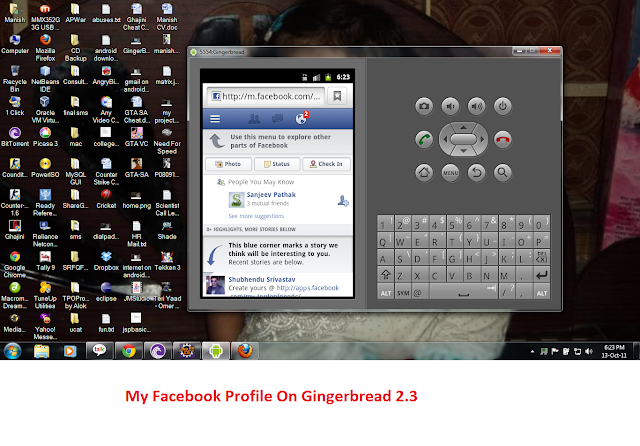Click the emulator keyboard space bar
The width and height of the screenshot is (640, 446).
(464, 292)
